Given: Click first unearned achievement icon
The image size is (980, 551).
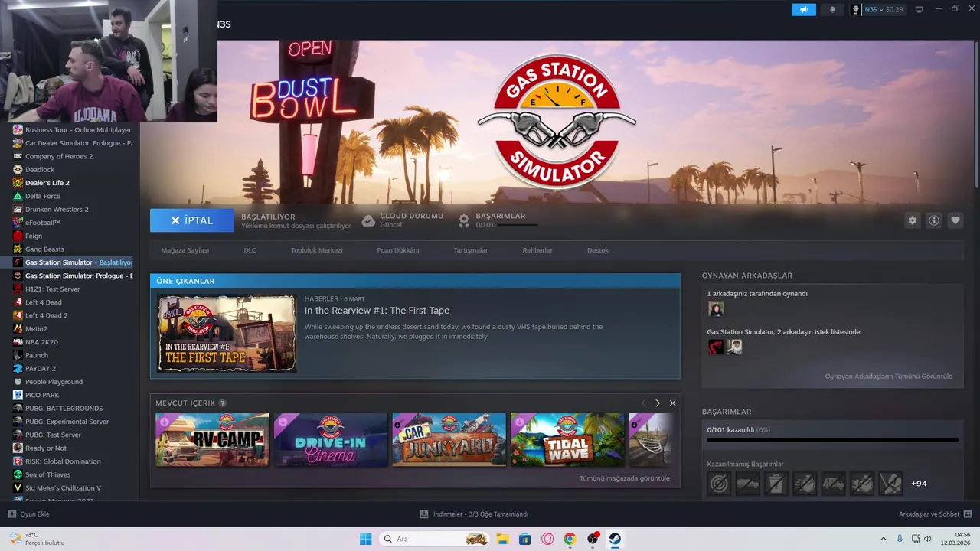Looking at the screenshot, I should [x=719, y=484].
